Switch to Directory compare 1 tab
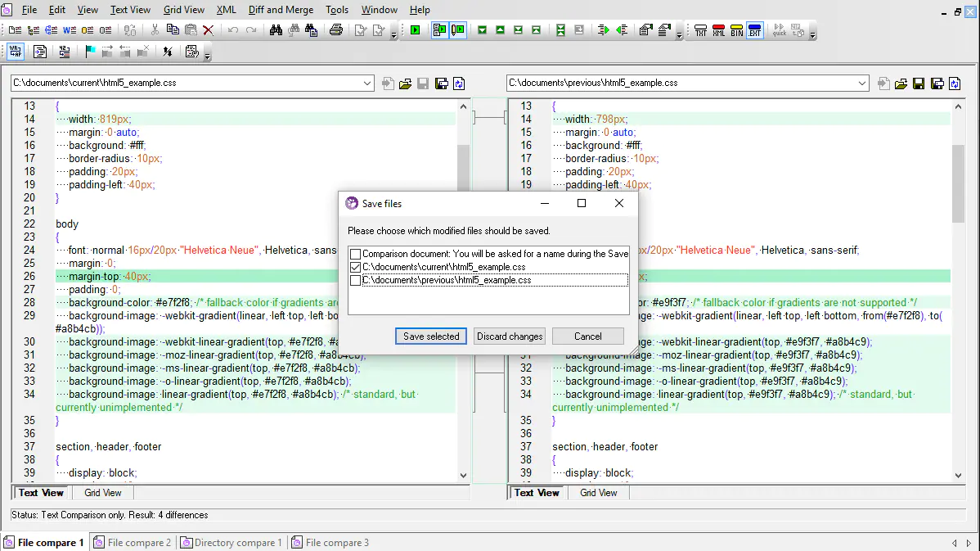 [x=232, y=542]
